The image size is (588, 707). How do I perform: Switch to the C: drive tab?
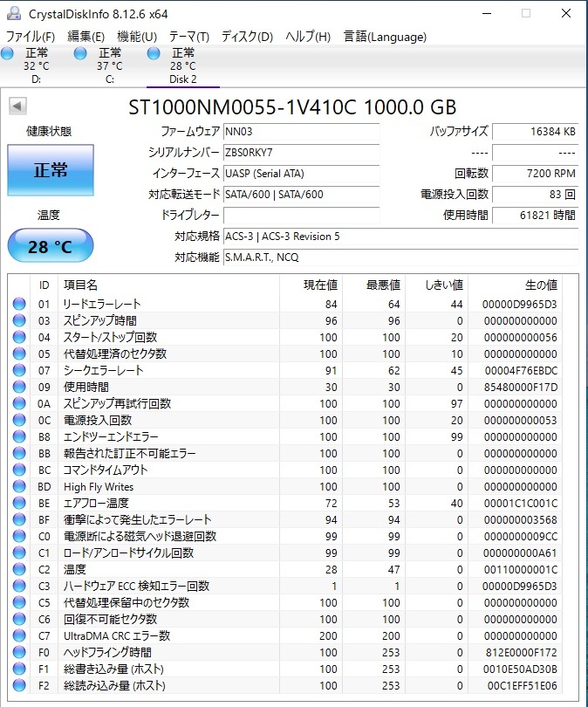pos(110,65)
